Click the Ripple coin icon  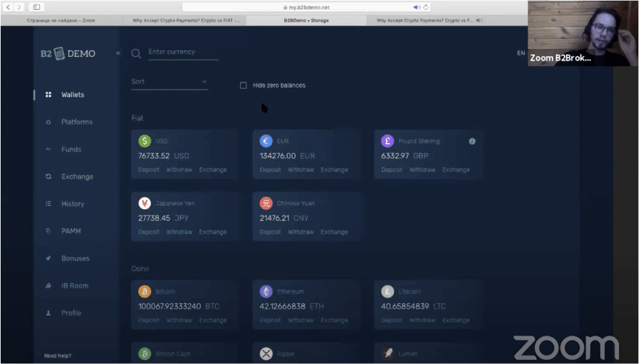pyautogui.click(x=266, y=353)
